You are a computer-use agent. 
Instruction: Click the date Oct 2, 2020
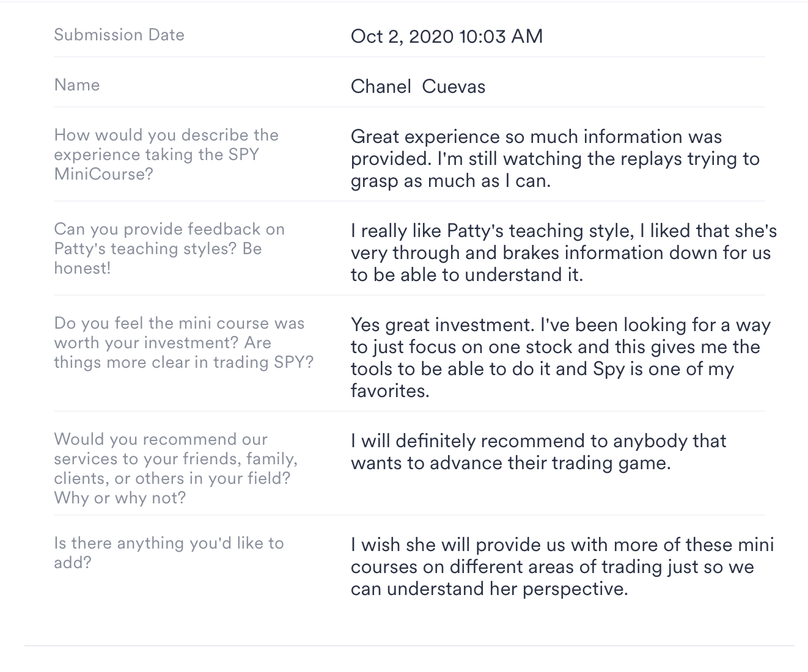tap(402, 36)
